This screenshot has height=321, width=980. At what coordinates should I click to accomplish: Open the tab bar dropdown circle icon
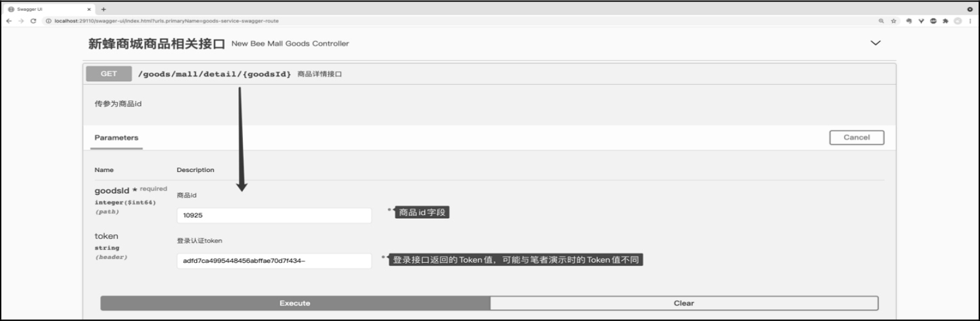click(970, 9)
